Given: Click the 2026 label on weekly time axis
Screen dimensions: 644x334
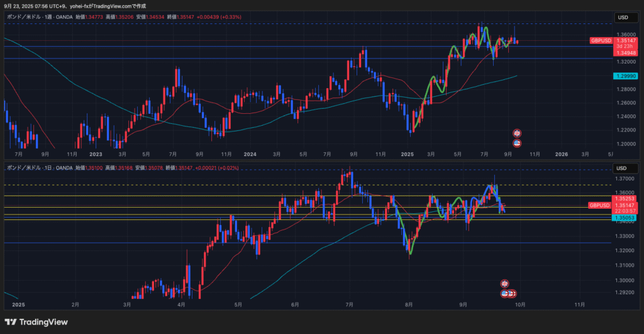Looking at the screenshot, I should 562,154.
